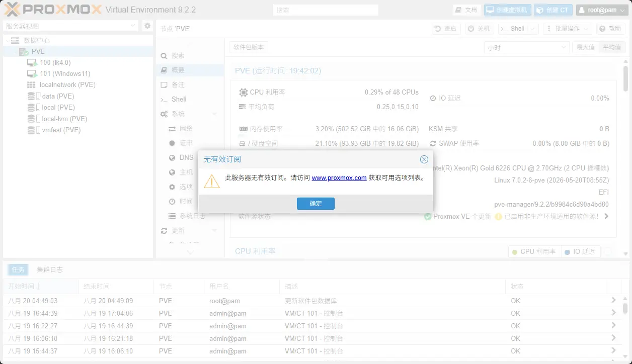Click OK in the subscription dialog
Screen dimensions: 632x364
(315, 204)
